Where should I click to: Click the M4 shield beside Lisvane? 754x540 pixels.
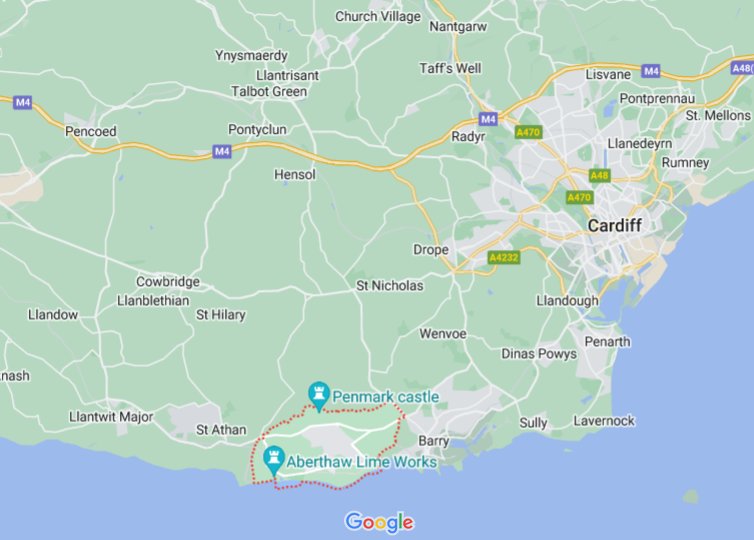[651, 72]
